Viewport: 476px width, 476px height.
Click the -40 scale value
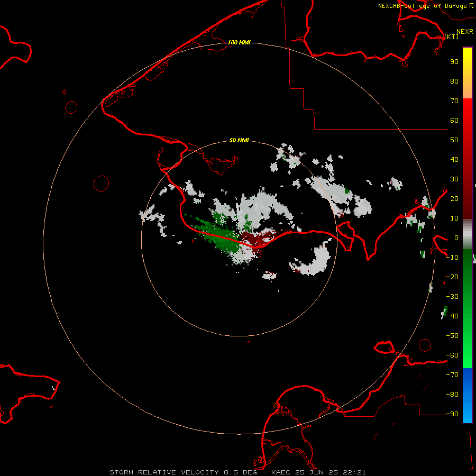(452, 316)
